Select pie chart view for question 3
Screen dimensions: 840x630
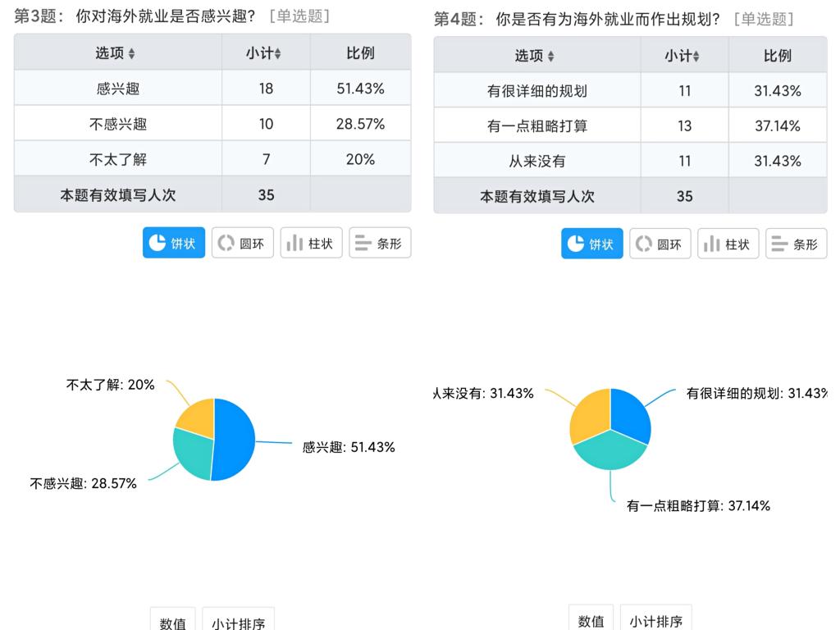click(x=174, y=243)
